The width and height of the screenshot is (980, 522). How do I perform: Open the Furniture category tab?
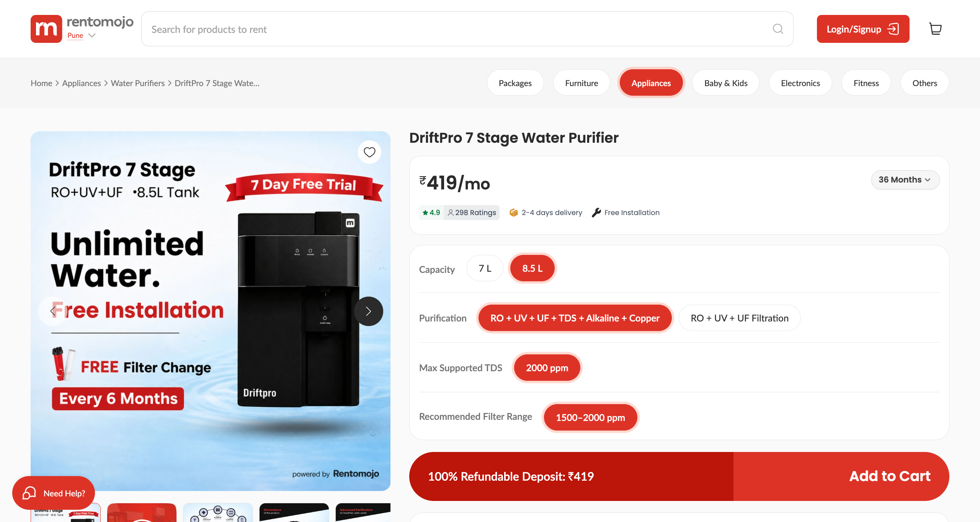tap(581, 83)
